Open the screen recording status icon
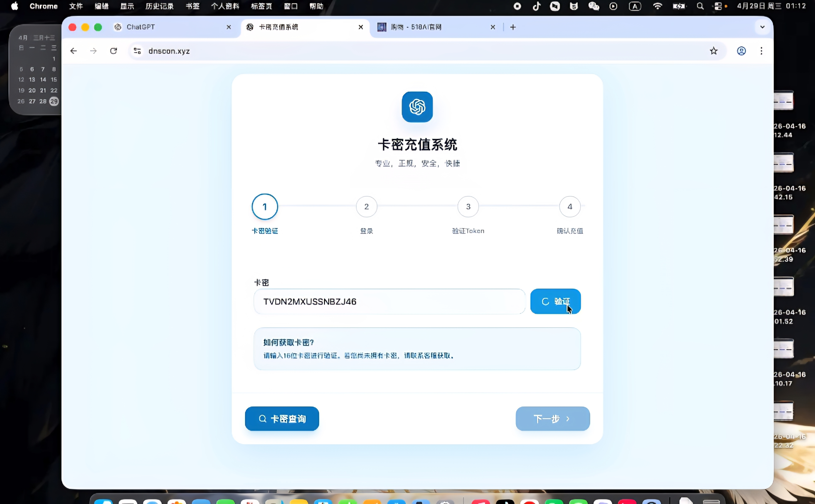The width and height of the screenshot is (815, 504). 517,6
